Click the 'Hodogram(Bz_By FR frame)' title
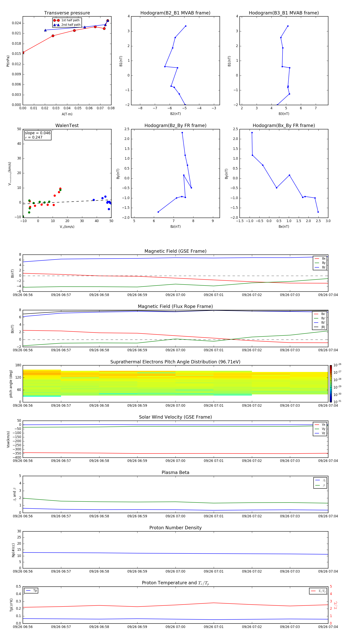The width and height of the screenshot is (351, 644). tap(175, 125)
